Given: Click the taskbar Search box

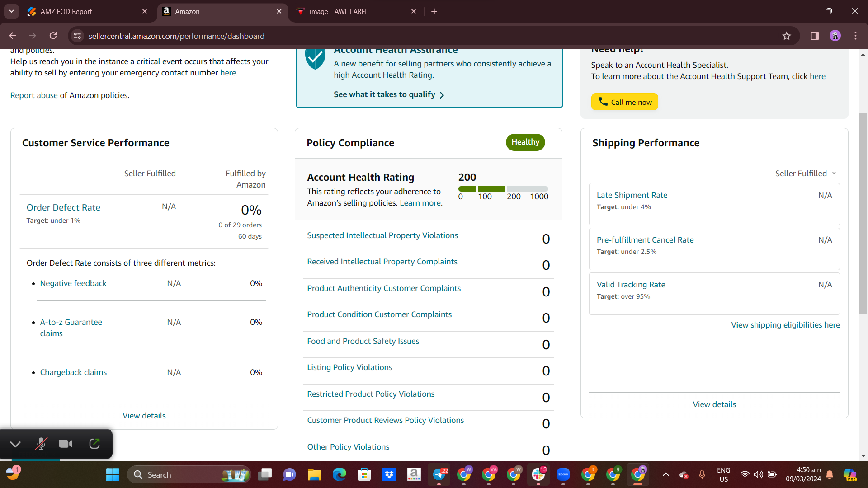Looking at the screenshot, I should point(189,474).
